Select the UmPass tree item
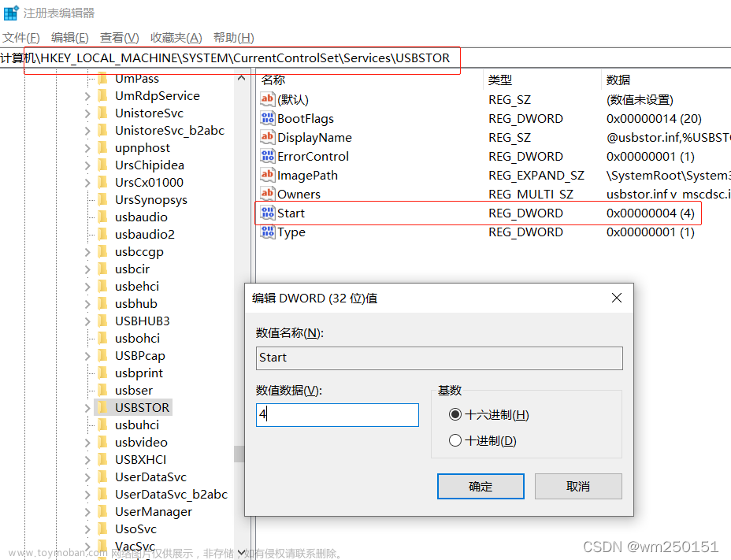731x560 pixels. pyautogui.click(x=137, y=78)
